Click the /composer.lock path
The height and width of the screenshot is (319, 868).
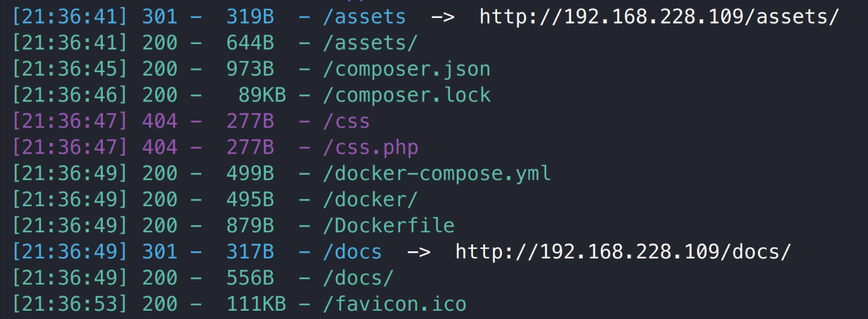click(407, 95)
